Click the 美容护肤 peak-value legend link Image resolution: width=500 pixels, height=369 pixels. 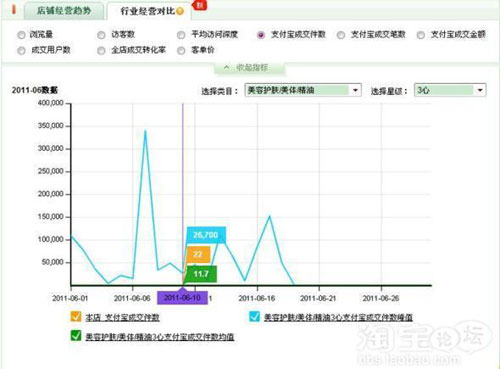338,317
